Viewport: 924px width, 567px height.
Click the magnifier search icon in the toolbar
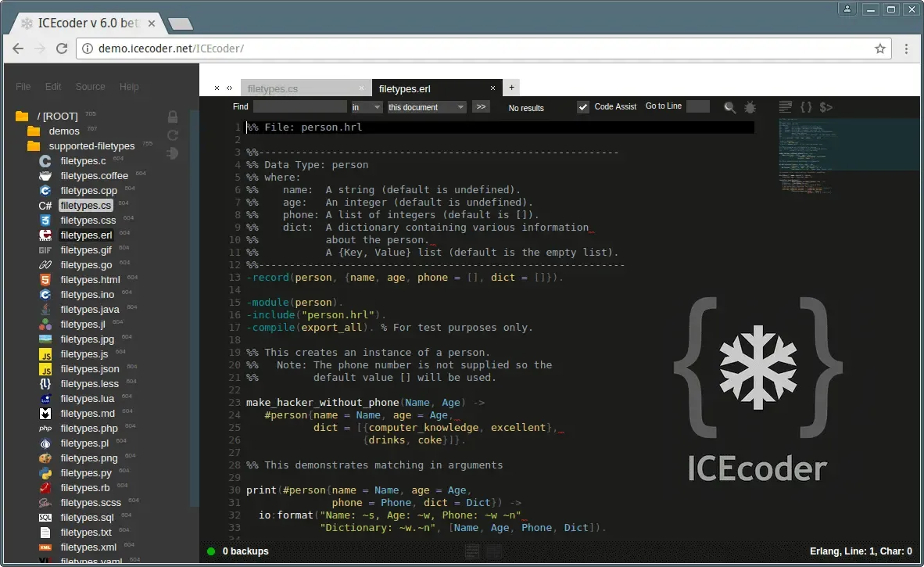[x=729, y=107]
